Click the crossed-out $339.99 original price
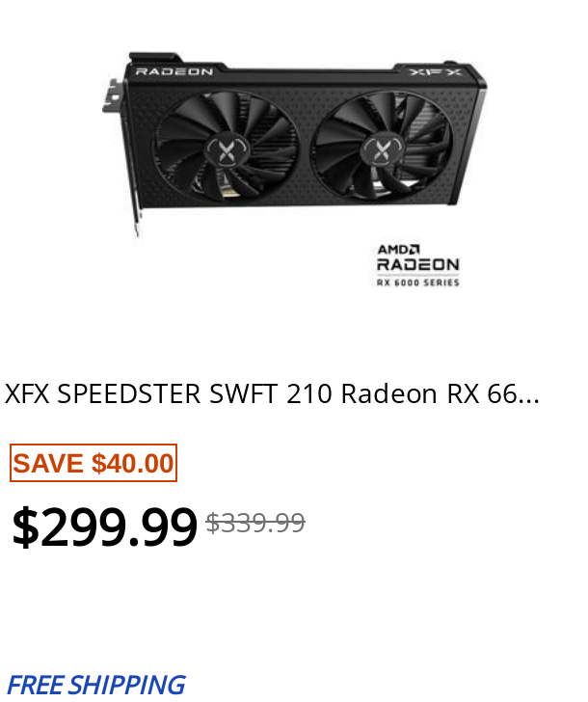 tap(255, 523)
